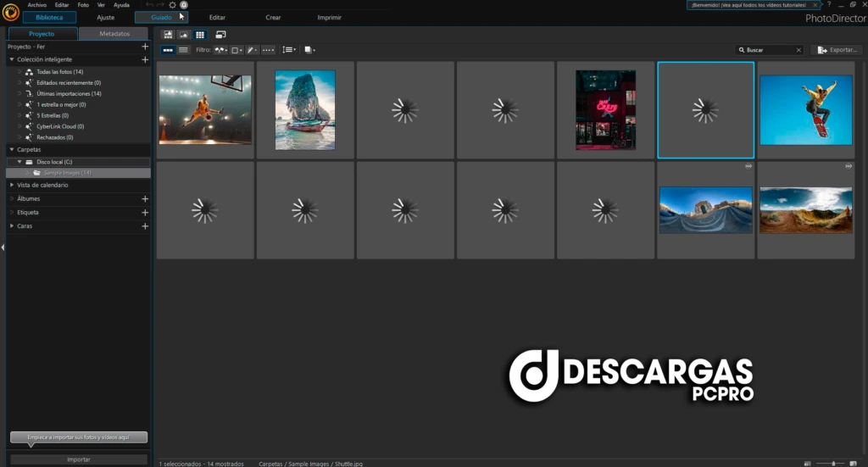Open the preferences gear icon
Viewport: 868px width, 467px height.
pos(173,5)
